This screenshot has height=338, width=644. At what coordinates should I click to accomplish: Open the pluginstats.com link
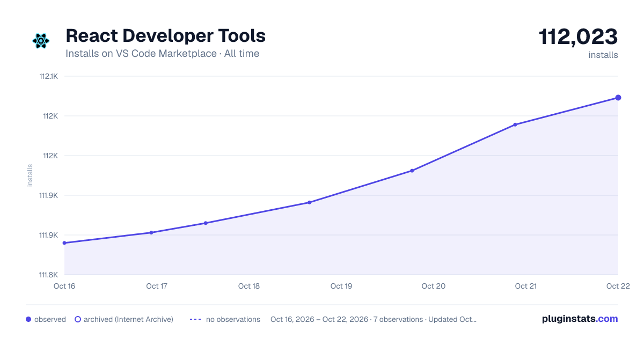tap(580, 319)
